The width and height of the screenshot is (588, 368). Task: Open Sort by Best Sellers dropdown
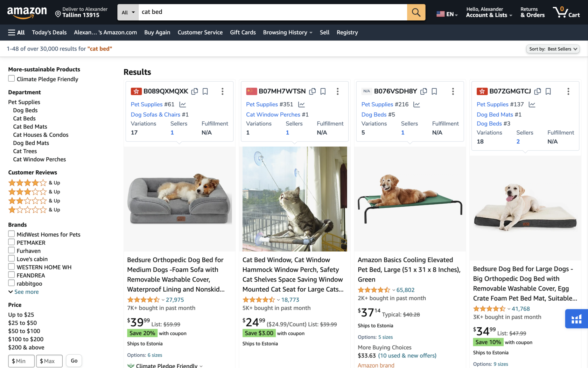tap(553, 49)
